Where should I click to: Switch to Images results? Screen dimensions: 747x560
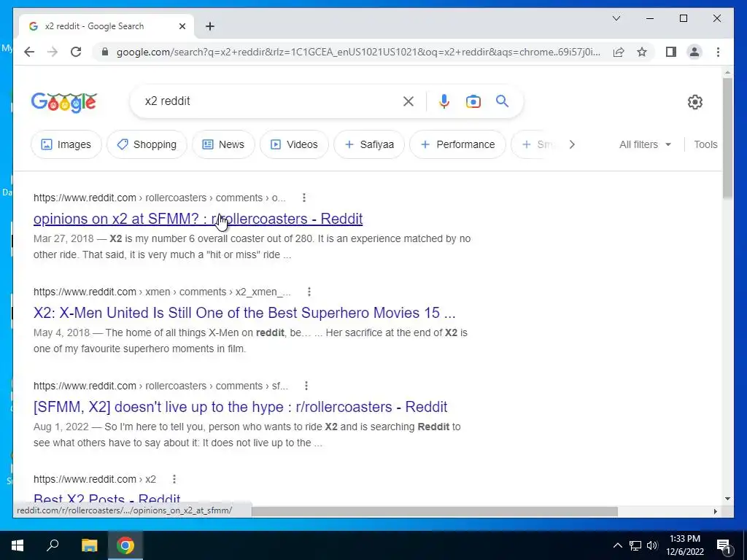(66, 144)
